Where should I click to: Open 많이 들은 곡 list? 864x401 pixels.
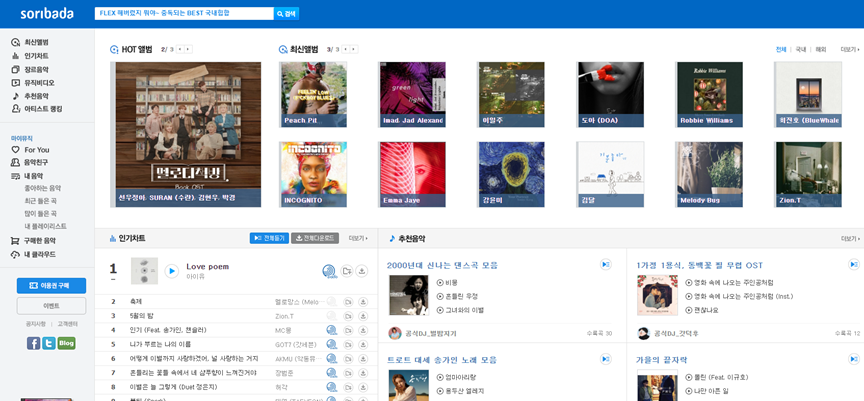[40, 214]
